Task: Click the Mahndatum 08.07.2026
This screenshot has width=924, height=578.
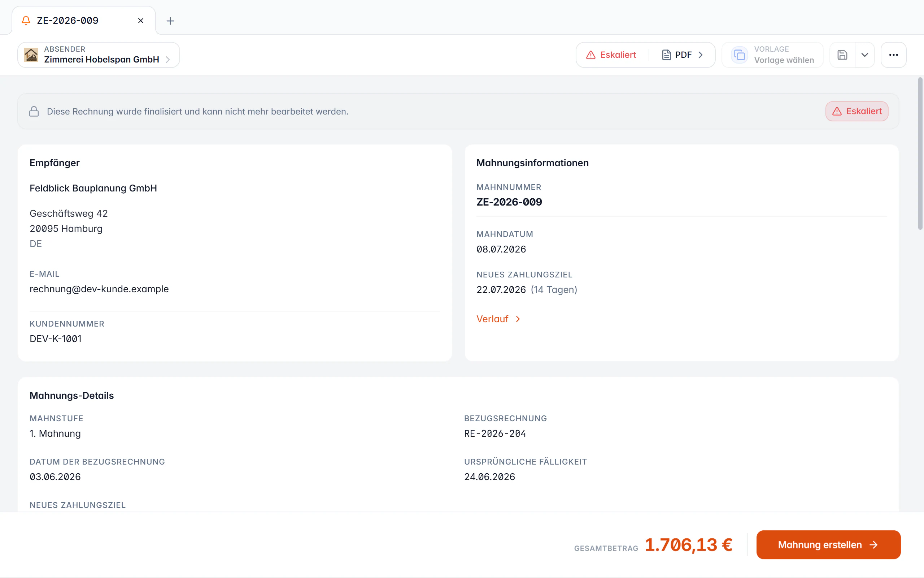Action: point(501,249)
